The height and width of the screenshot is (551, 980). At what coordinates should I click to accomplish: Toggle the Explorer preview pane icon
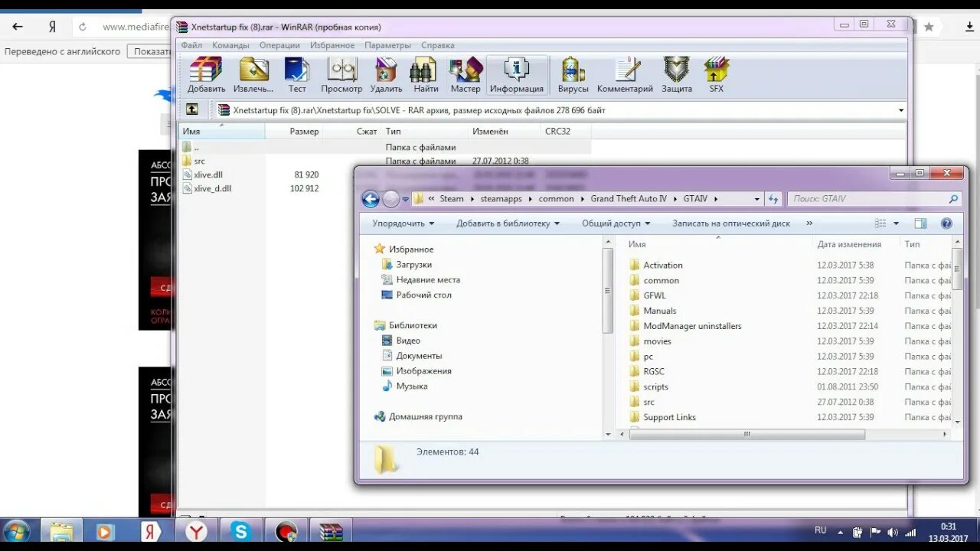click(x=920, y=223)
